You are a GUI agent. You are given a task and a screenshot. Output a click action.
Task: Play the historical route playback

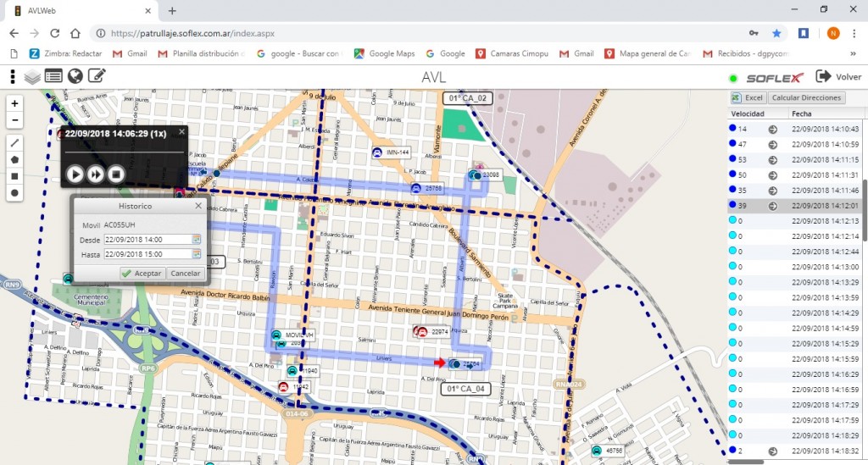pyautogui.click(x=75, y=174)
